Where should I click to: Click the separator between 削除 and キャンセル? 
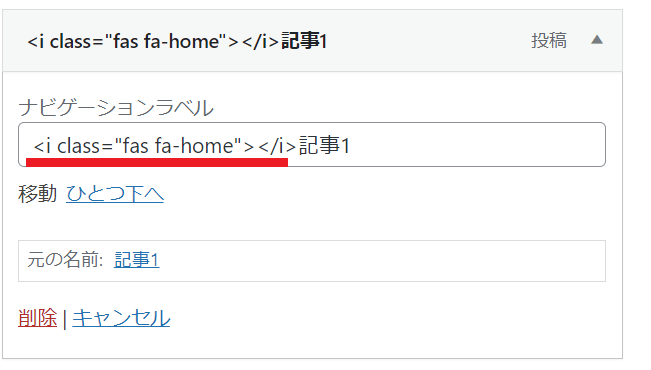tap(65, 319)
